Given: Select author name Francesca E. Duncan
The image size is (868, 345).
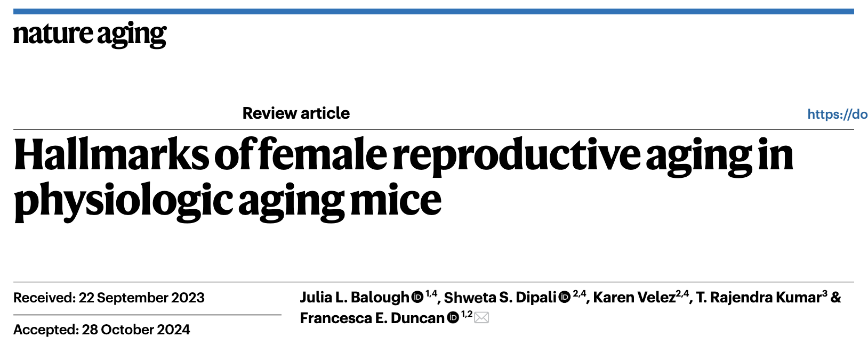Looking at the screenshot, I should (372, 318).
